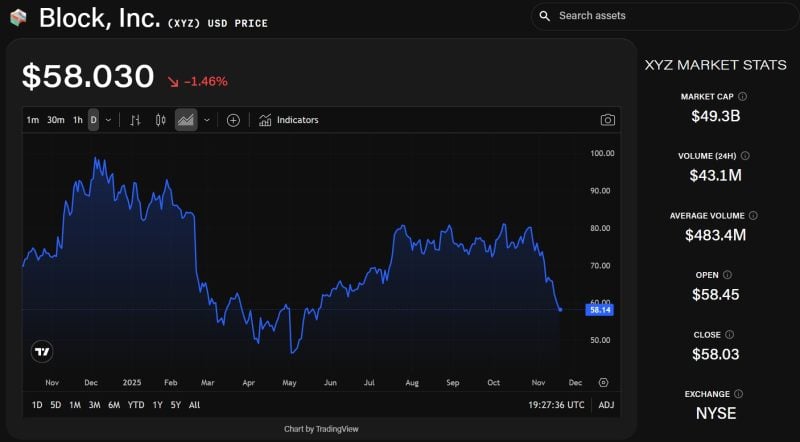Click the TradingView logo on chart
The height and width of the screenshot is (442, 800).
(x=42, y=351)
